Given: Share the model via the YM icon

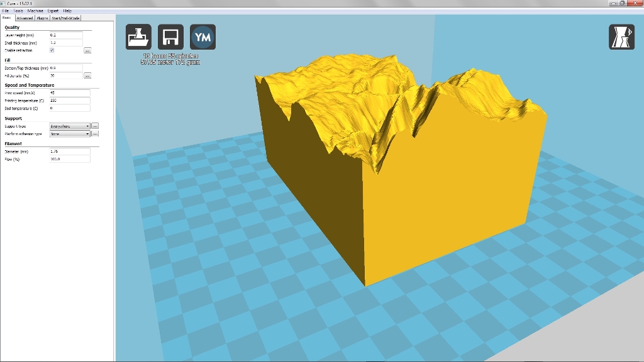Looking at the screenshot, I should 203,37.
